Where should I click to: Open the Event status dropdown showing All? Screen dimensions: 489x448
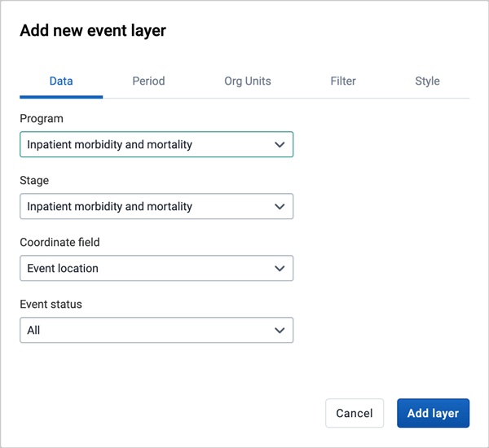pos(156,330)
